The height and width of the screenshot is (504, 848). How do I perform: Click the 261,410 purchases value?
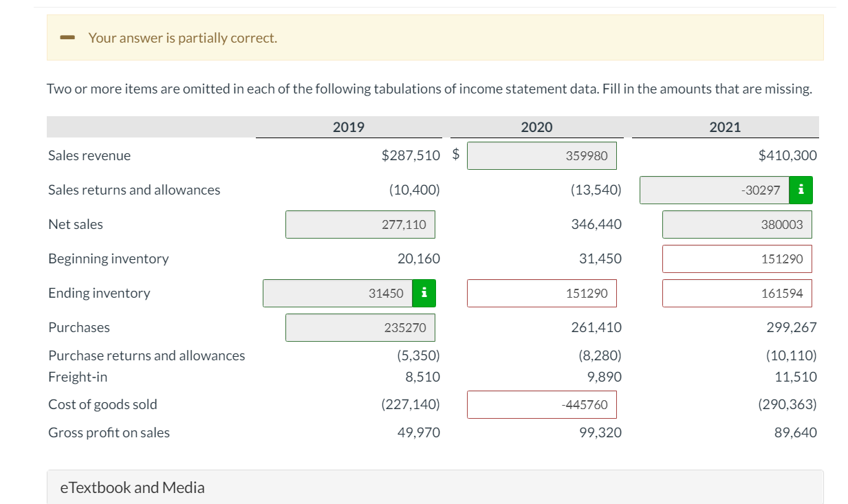(x=596, y=327)
